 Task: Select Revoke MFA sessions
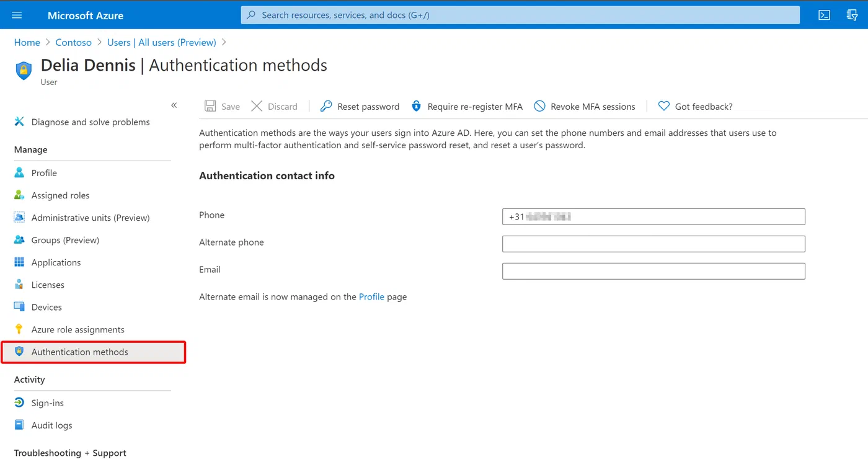click(x=593, y=107)
